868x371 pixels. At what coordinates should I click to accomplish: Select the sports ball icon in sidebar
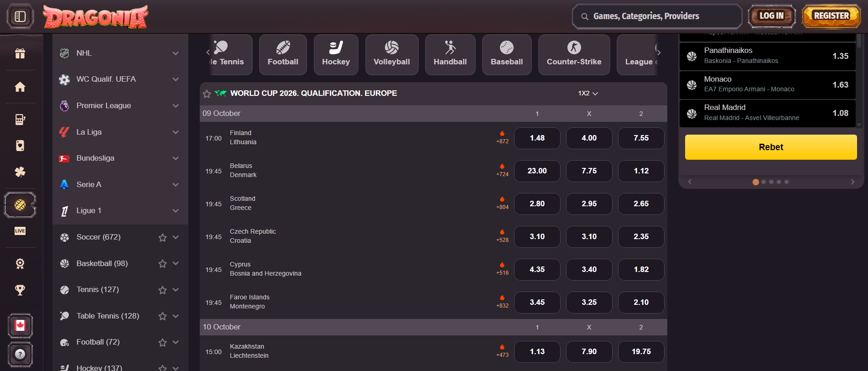[x=20, y=205]
